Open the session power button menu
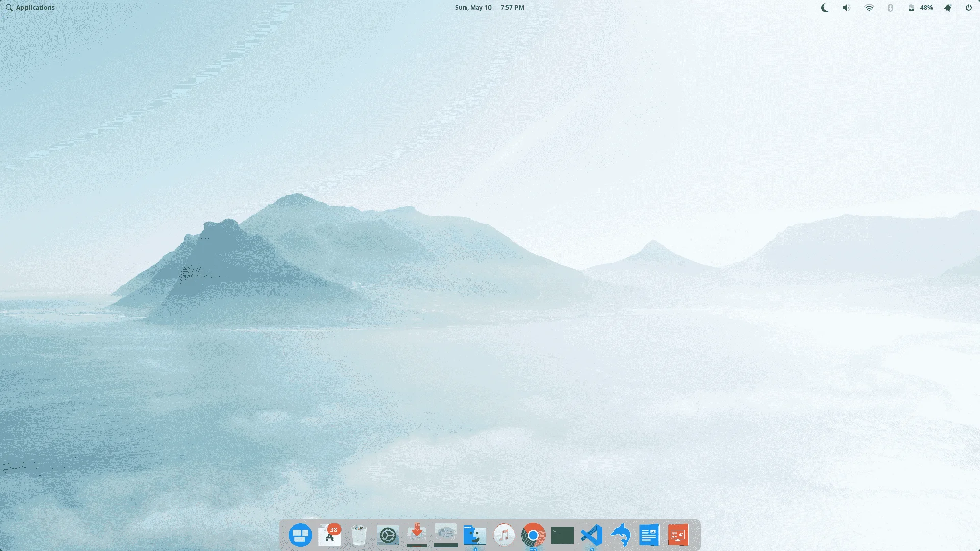The image size is (980, 551). coord(968,8)
